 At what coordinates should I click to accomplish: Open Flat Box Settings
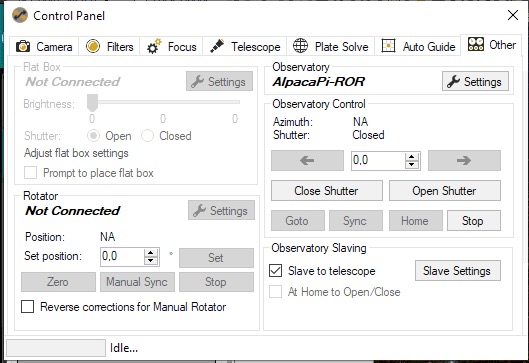coord(219,81)
